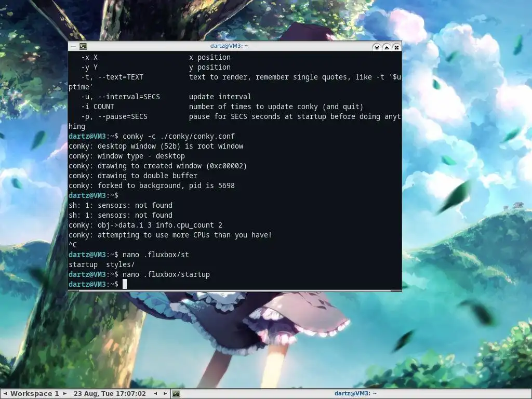Click 'attempting to use more CPUs than you have!'
The image size is (532, 399).
point(184,235)
